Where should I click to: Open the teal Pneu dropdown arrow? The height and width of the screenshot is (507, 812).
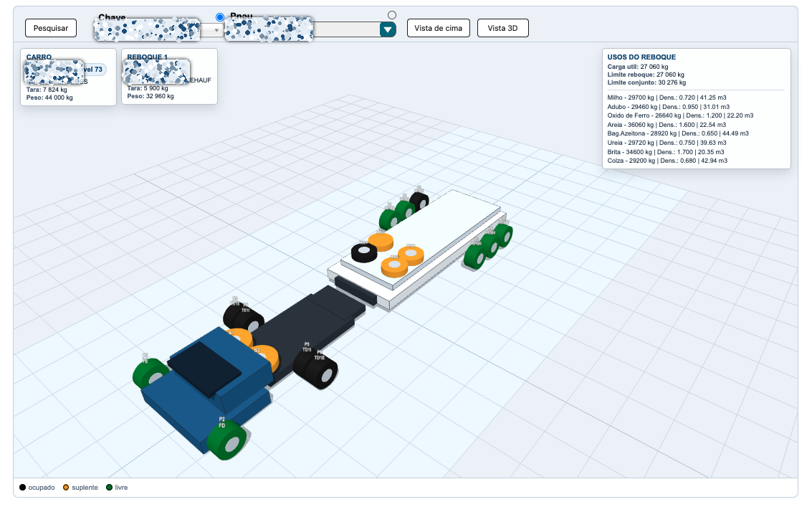click(x=388, y=29)
